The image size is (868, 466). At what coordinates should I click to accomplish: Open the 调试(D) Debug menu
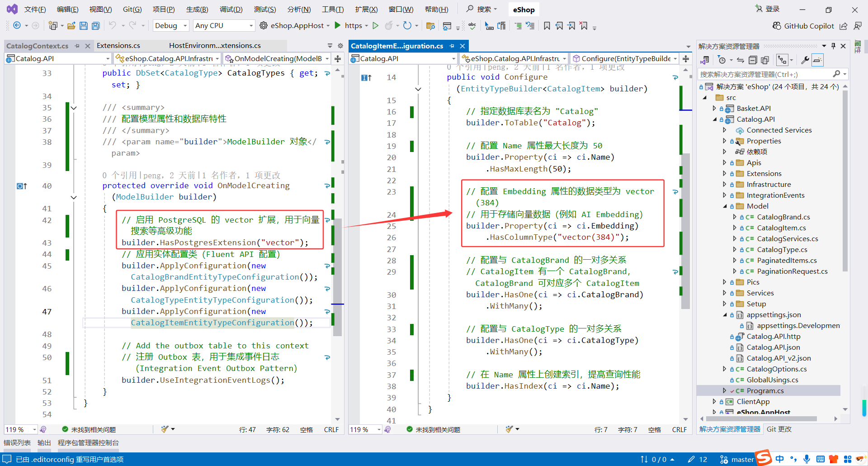point(231,10)
